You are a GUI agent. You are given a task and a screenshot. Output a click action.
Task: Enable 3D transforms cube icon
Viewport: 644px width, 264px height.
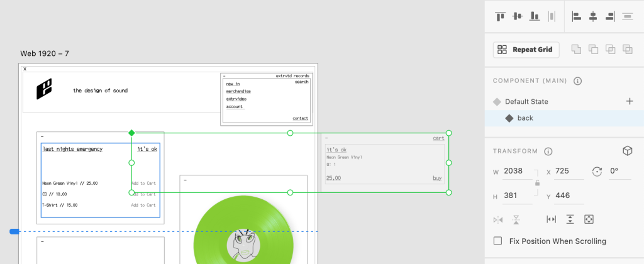tap(627, 151)
